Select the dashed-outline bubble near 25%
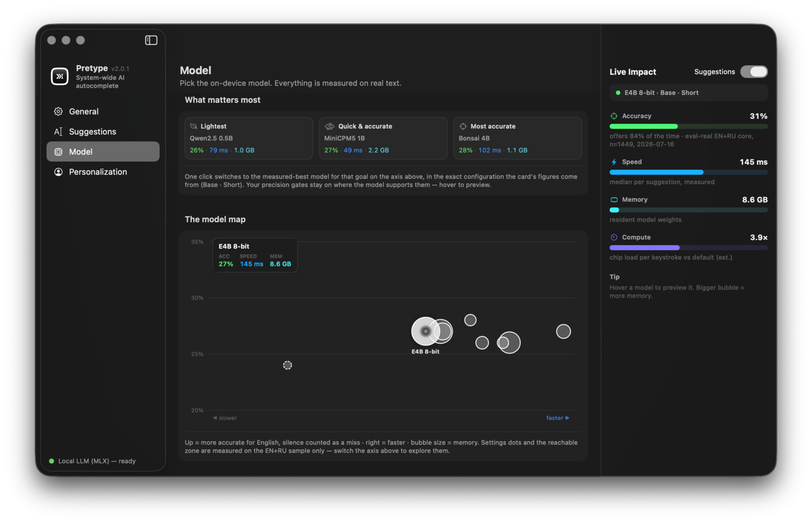 [x=287, y=365]
